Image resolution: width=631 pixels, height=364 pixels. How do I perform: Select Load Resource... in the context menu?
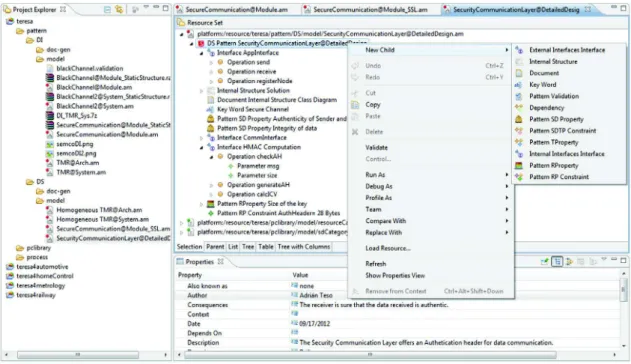(388, 248)
